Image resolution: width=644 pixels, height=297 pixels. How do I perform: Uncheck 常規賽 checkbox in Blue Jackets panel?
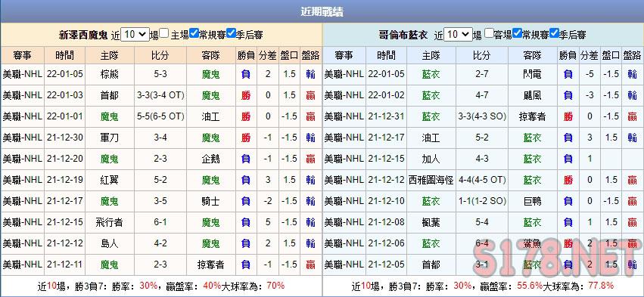518,33
